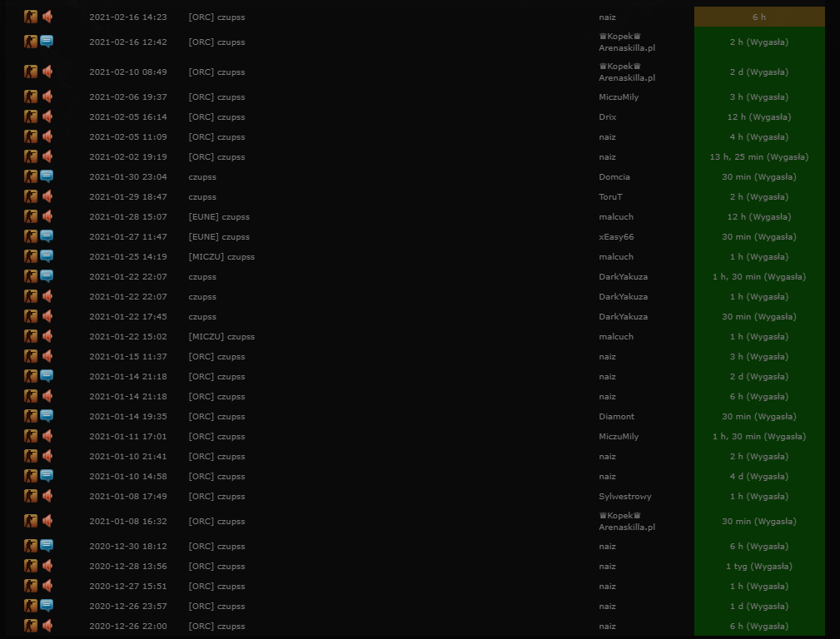
Task: Click the speaker icon on 2020-12-28 13:56 row
Action: (47, 566)
